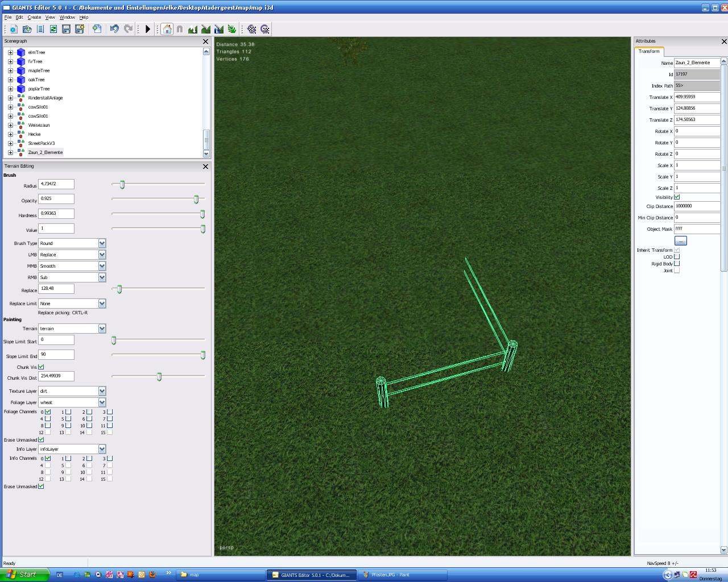728x582 pixels.
Task: Click the Chunk Vis Dist slider handle
Action: [159, 377]
